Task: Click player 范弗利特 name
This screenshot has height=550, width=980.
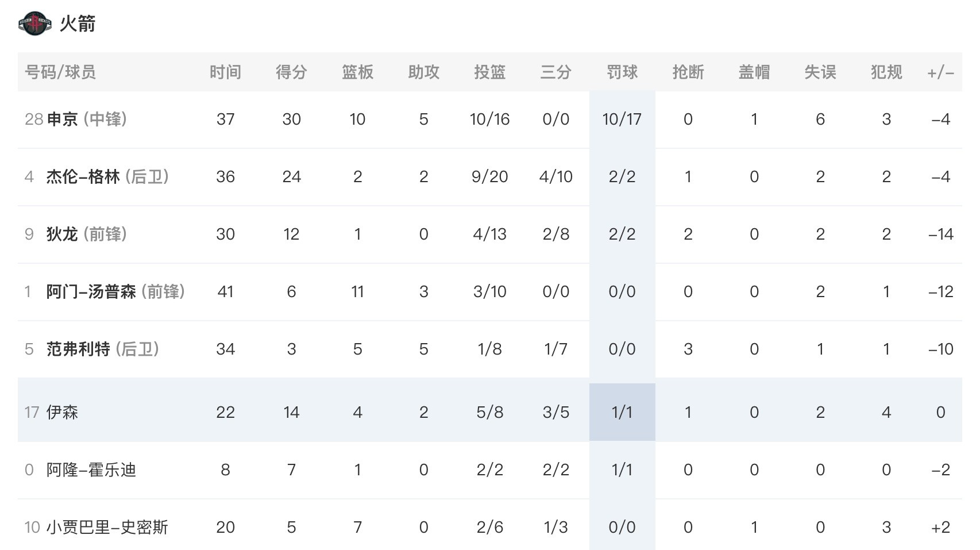Action: point(78,349)
